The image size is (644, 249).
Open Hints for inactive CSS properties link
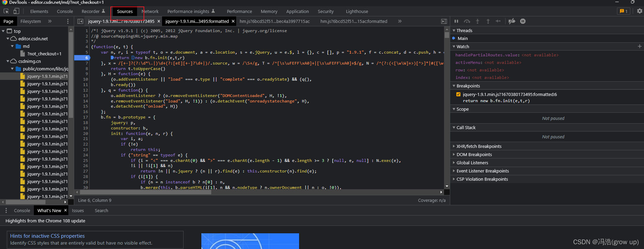[x=48, y=236]
